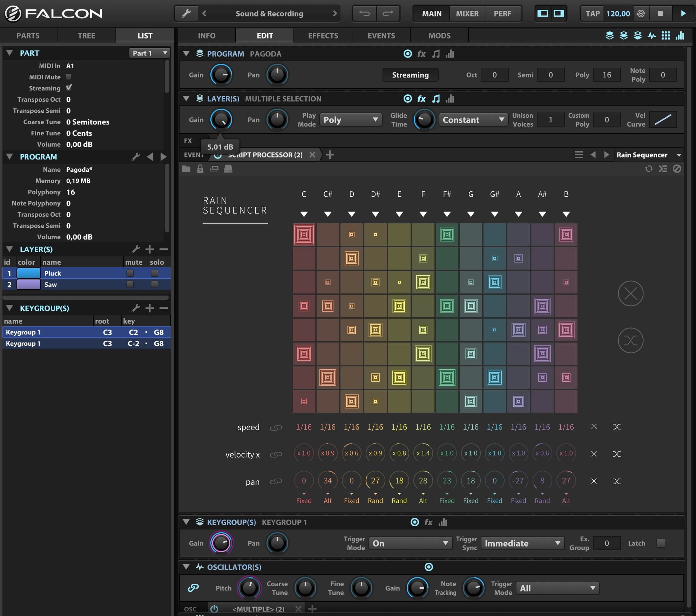Open the EFFECTS tab
Image resolution: width=696 pixels, height=616 pixels.
tap(323, 36)
